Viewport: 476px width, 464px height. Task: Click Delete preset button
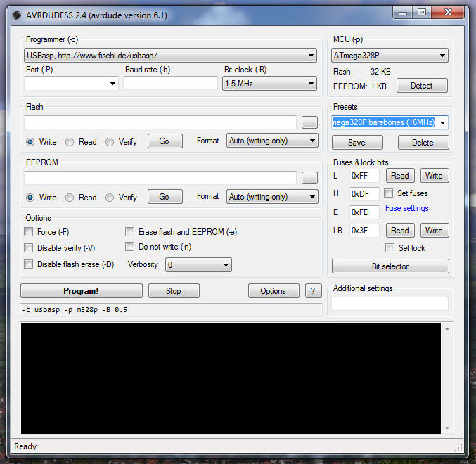click(423, 142)
